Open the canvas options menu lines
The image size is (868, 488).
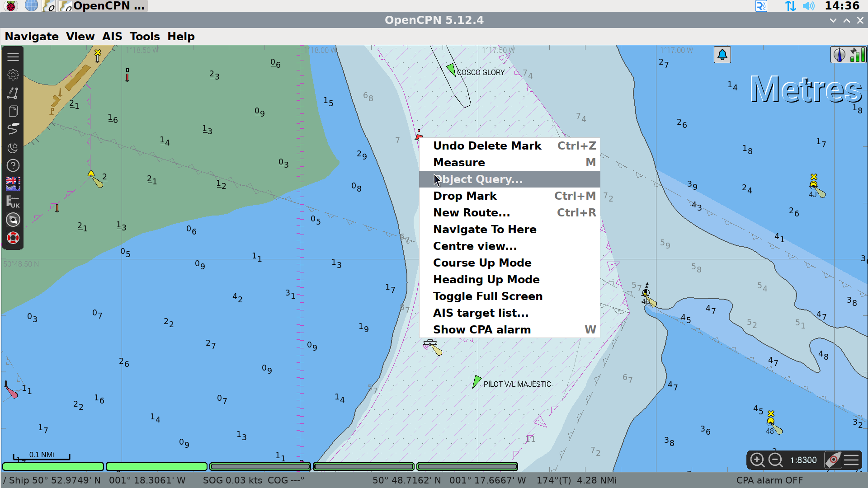(x=851, y=460)
